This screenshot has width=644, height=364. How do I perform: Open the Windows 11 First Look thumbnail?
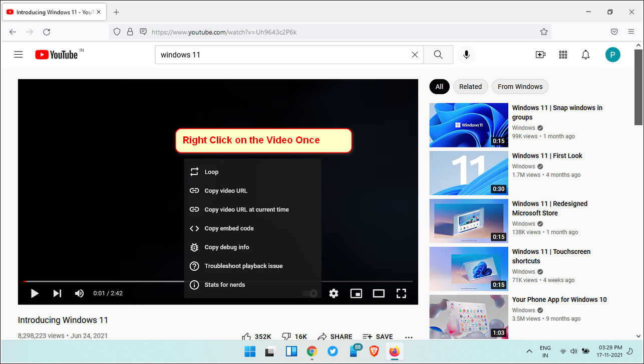[x=469, y=173]
